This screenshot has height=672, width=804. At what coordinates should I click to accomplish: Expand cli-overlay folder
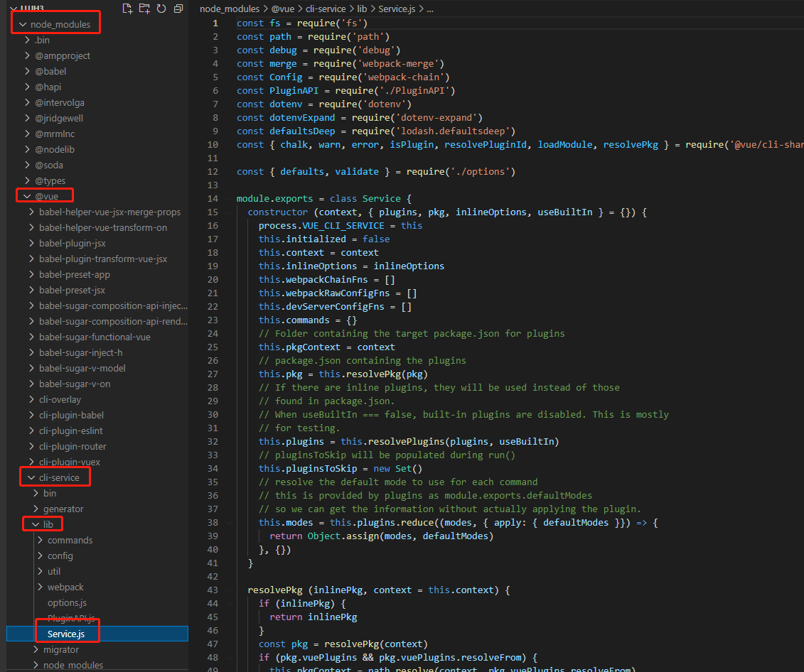[x=32, y=399]
